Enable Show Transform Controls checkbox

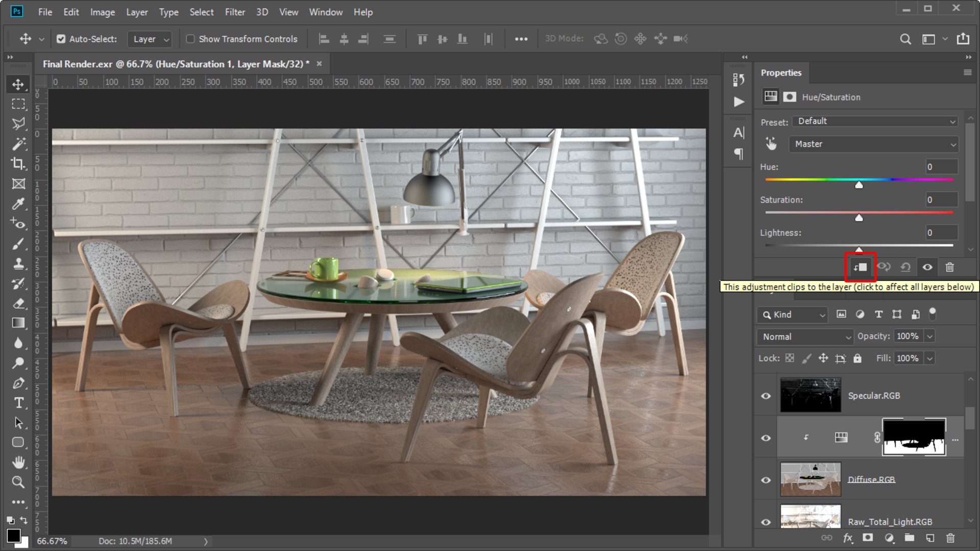tap(190, 39)
